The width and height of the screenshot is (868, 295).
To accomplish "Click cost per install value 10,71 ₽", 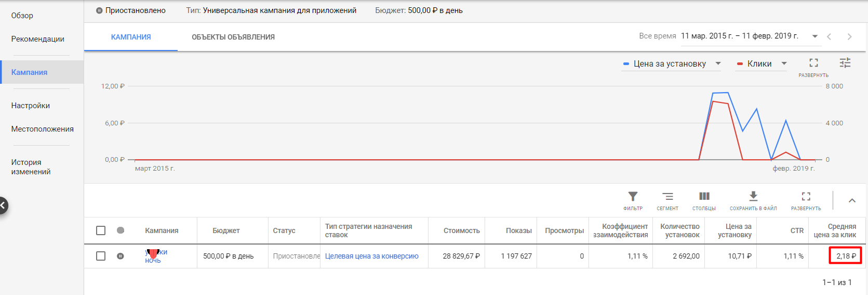I will coord(740,256).
